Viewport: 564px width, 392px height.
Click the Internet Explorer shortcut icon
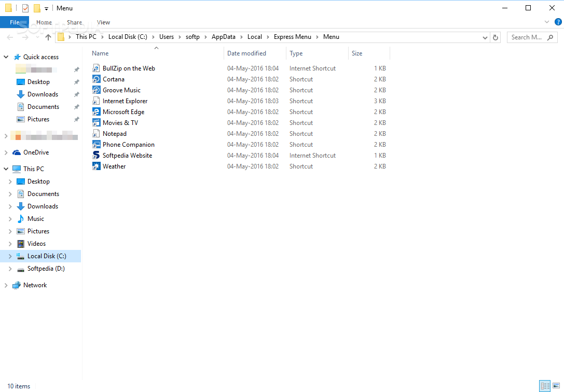[x=96, y=101]
